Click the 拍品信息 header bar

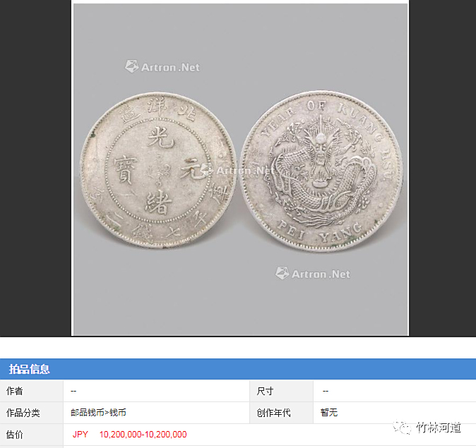238,369
